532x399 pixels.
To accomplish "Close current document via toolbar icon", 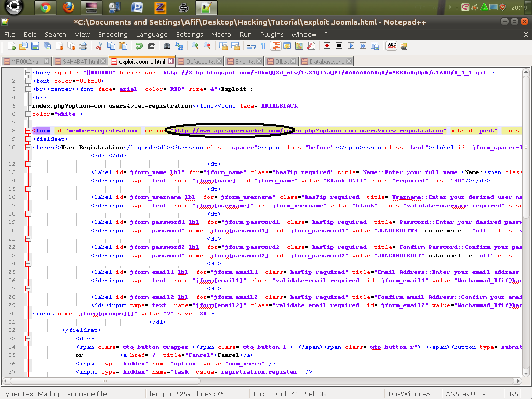I will 59,46.
